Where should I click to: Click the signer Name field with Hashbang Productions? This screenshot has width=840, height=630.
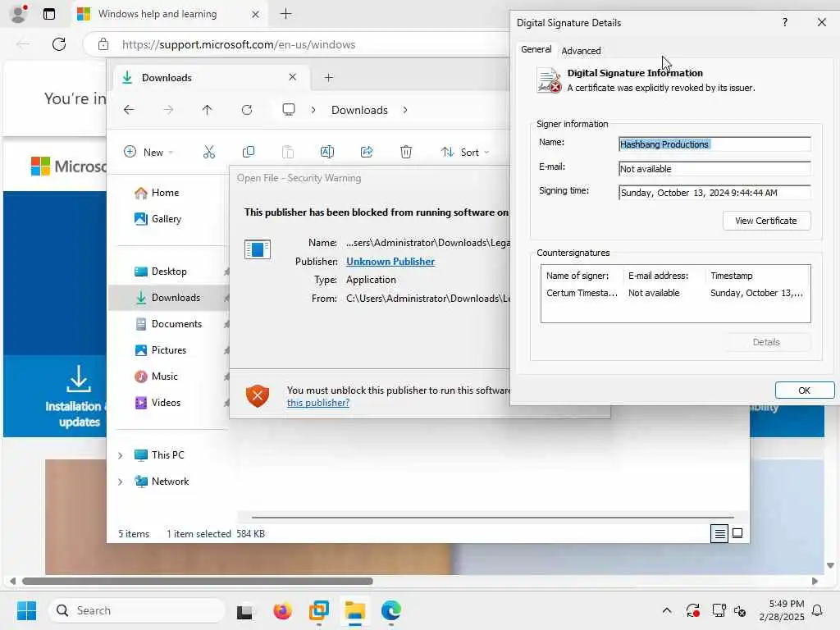pos(714,144)
